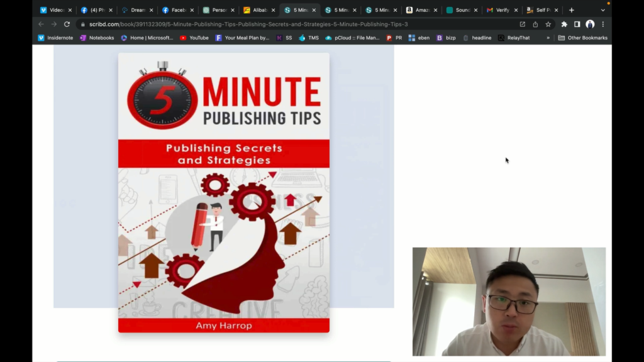The width and height of the screenshot is (644, 362).
Task: Open the PR bookmark
Action: pyautogui.click(x=394, y=38)
